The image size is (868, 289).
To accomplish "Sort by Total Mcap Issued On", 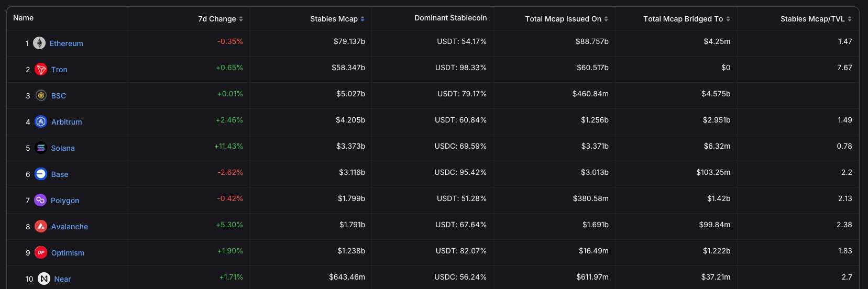I will (566, 19).
